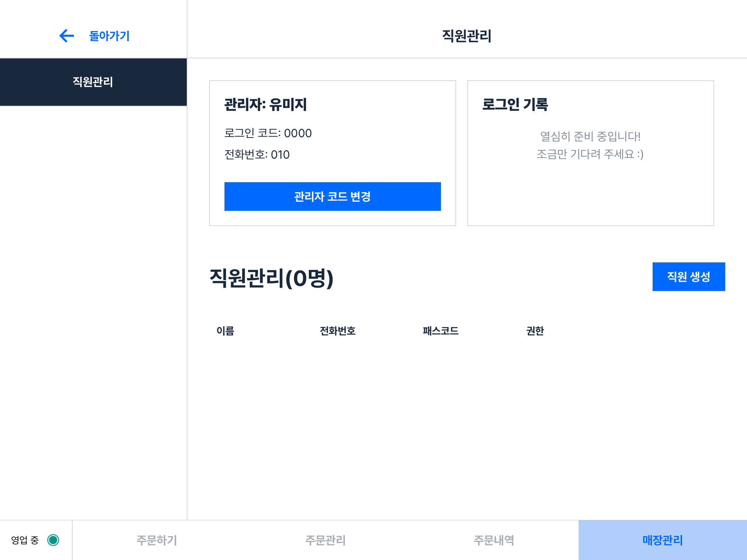Switch to the 주문관리 tab
Image resolution: width=747 pixels, height=560 pixels.
[x=325, y=540]
